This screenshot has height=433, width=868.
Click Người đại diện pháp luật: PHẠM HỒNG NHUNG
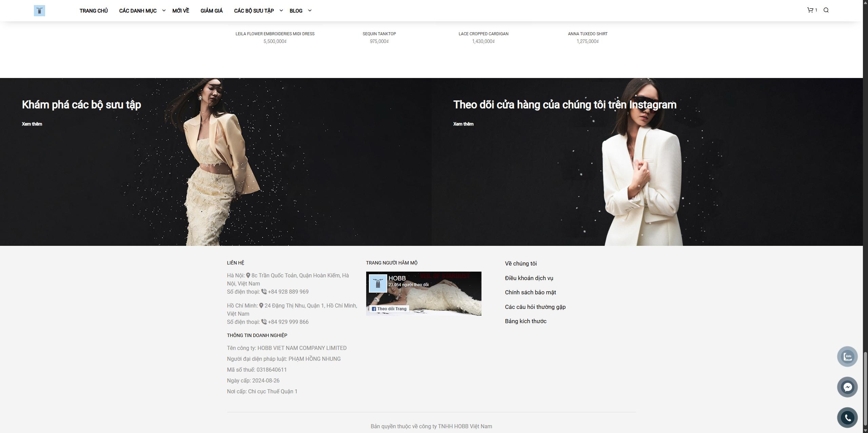(x=283, y=359)
